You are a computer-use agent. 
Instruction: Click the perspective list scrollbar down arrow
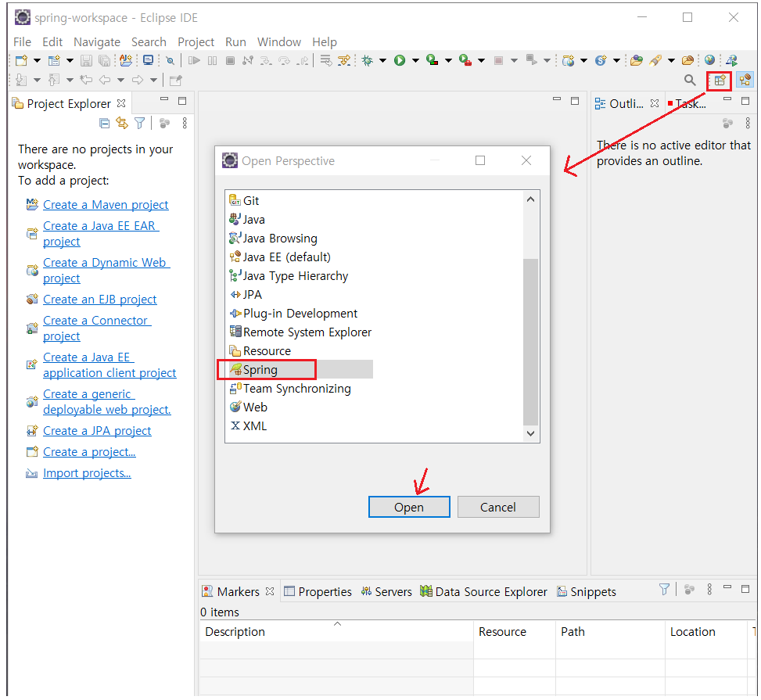tap(530, 433)
